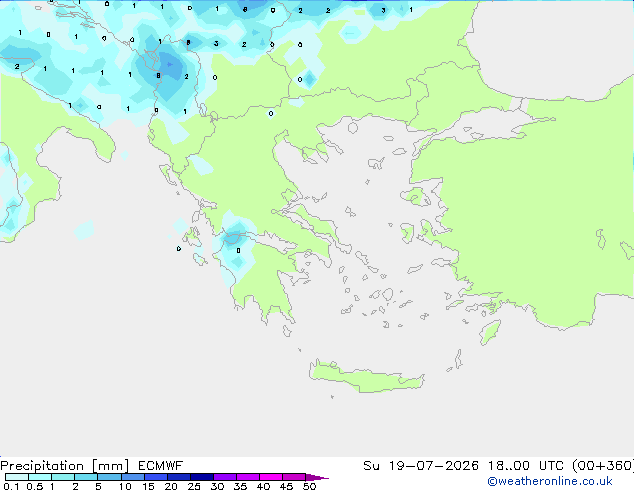Select the 5–10 mm legend color swatch

tap(109, 477)
